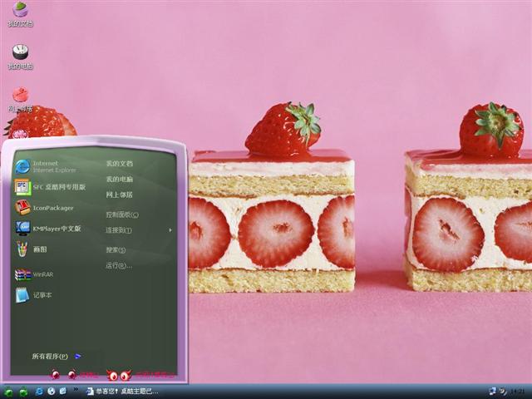Image resolution: width=532 pixels, height=399 pixels.
Task: Select 网上邻居 in the Start menu right column
Action: point(120,195)
